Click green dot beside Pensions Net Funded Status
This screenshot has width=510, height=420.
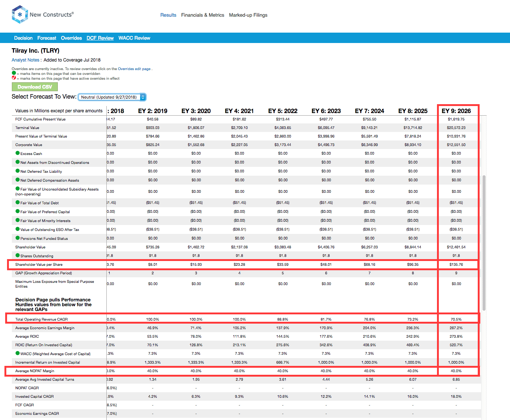pos(17,238)
